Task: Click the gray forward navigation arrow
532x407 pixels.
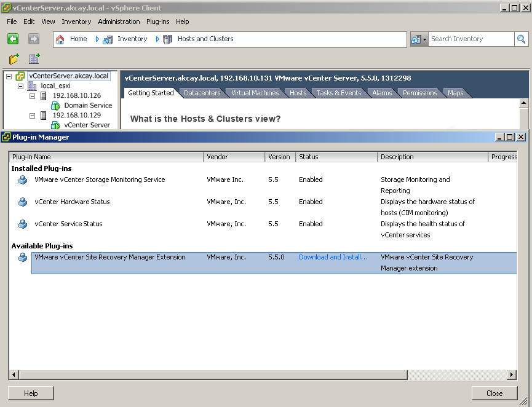Action: 34,39
